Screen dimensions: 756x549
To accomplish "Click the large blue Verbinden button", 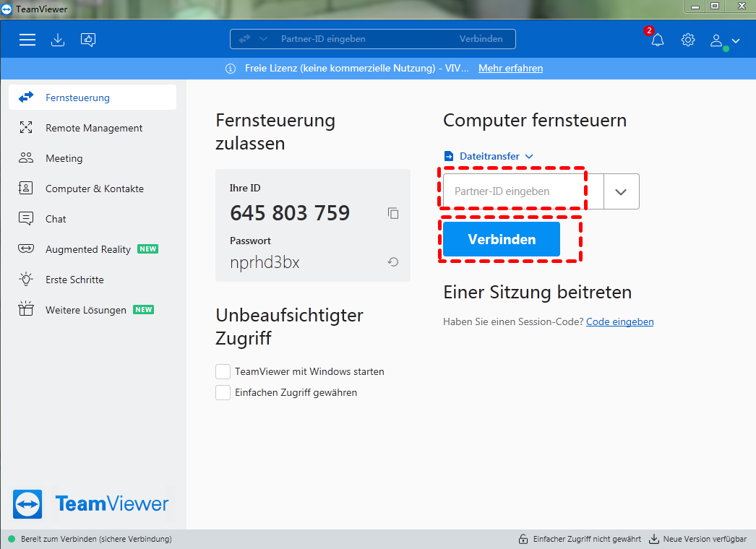I will [x=502, y=239].
